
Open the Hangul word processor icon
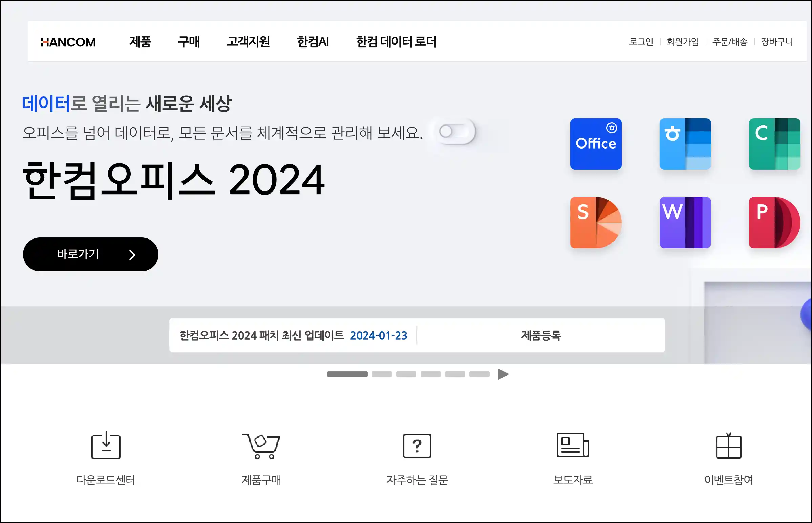685,144
